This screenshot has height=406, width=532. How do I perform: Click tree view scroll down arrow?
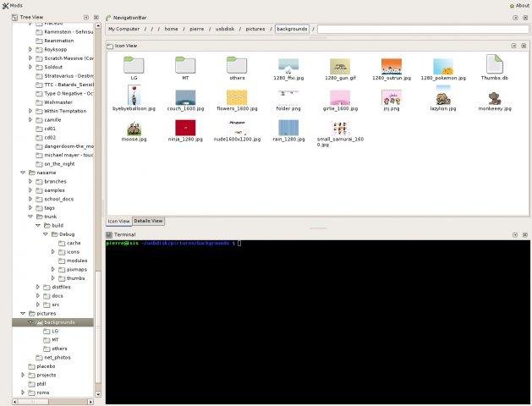click(x=98, y=394)
